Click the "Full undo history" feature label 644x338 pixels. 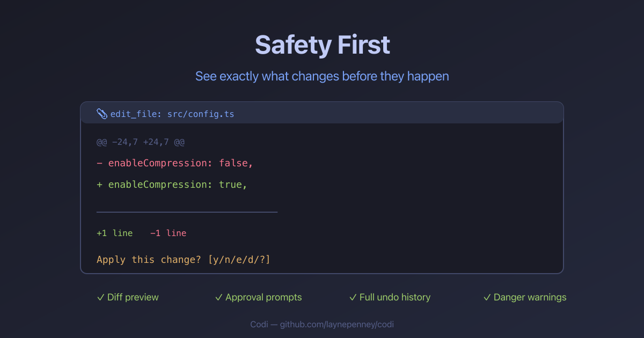click(x=395, y=297)
